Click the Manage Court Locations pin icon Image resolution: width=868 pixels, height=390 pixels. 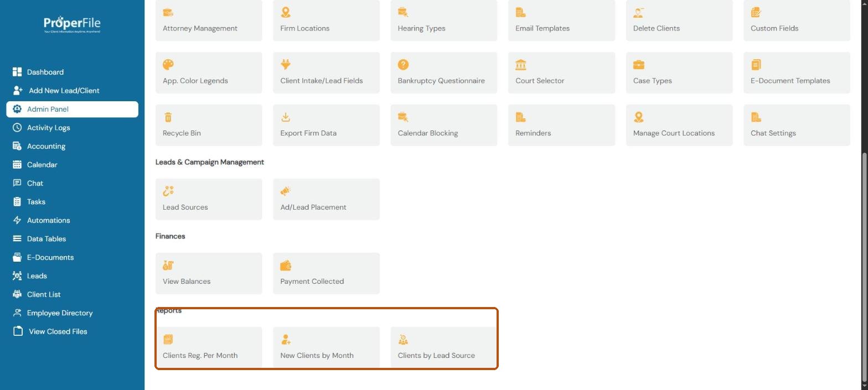point(639,117)
